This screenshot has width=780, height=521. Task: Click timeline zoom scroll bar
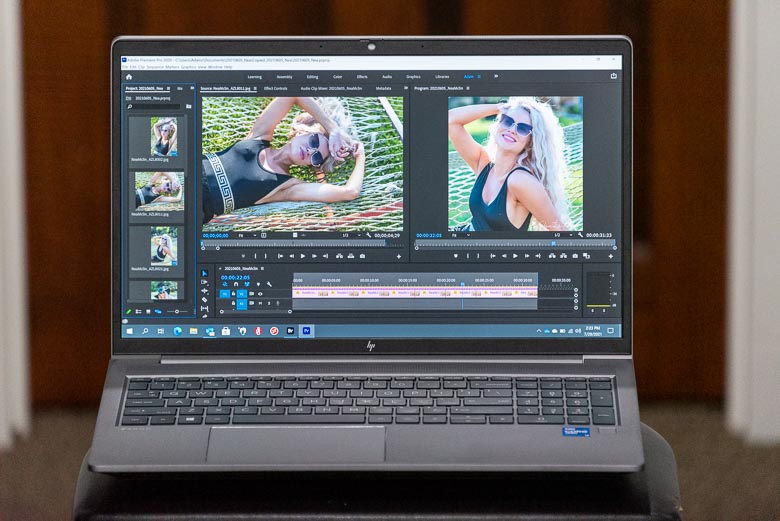pos(256,312)
